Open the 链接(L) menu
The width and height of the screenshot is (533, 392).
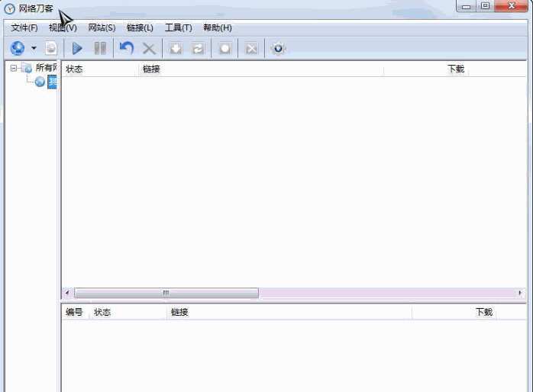click(140, 27)
